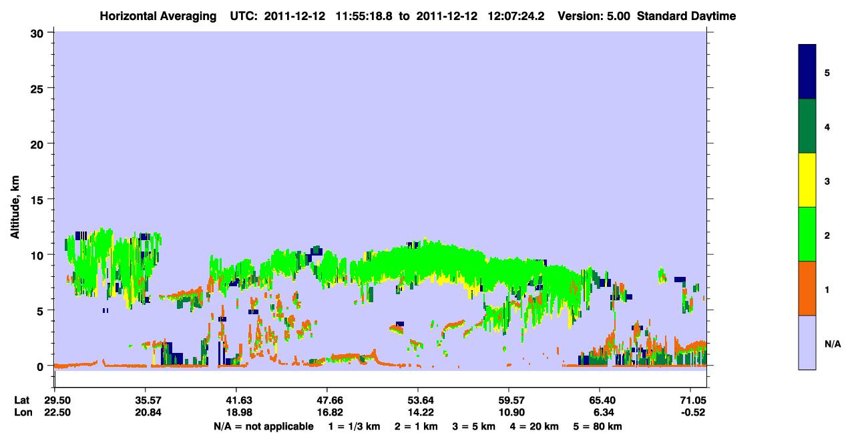Click the colorbar label '3'
This screenshot has width=868, height=445.
[827, 180]
